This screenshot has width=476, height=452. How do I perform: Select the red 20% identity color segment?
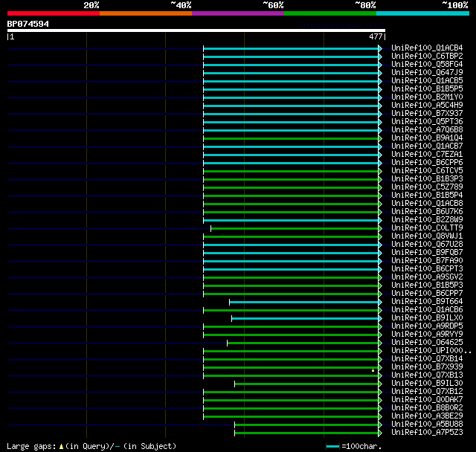coord(54,13)
